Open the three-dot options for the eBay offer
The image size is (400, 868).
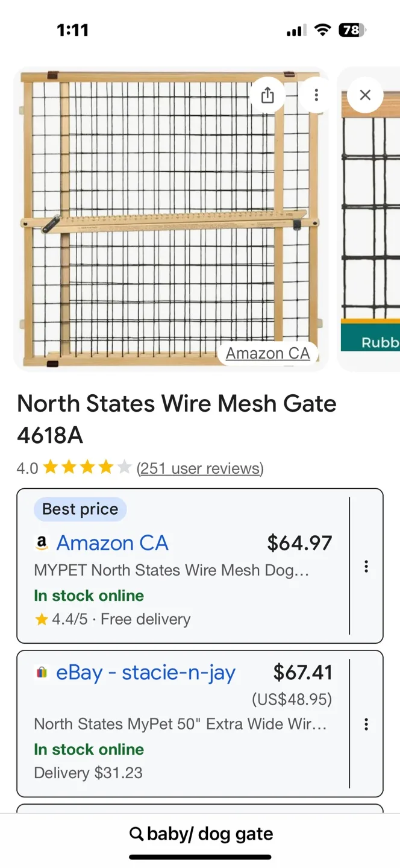[366, 724]
